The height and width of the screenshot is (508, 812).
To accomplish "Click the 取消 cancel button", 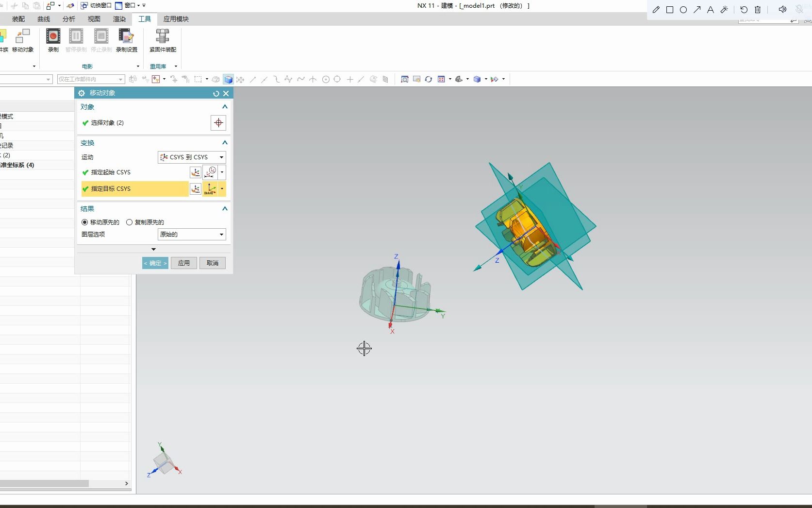I will (213, 263).
